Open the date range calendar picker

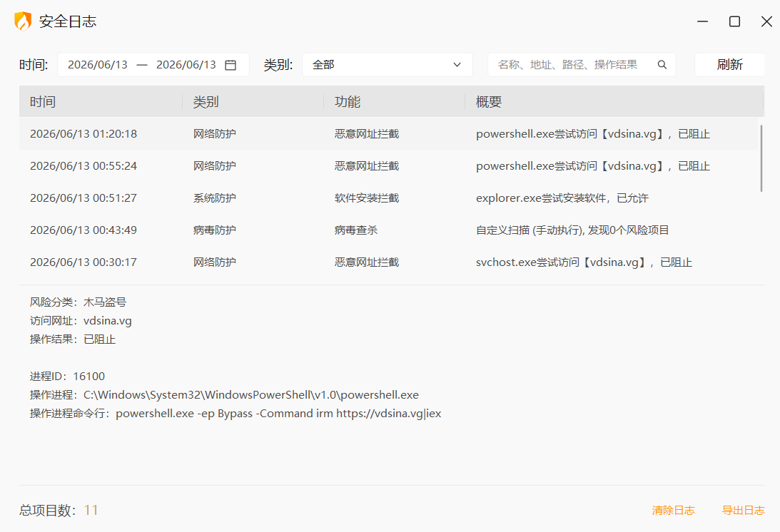tap(231, 65)
